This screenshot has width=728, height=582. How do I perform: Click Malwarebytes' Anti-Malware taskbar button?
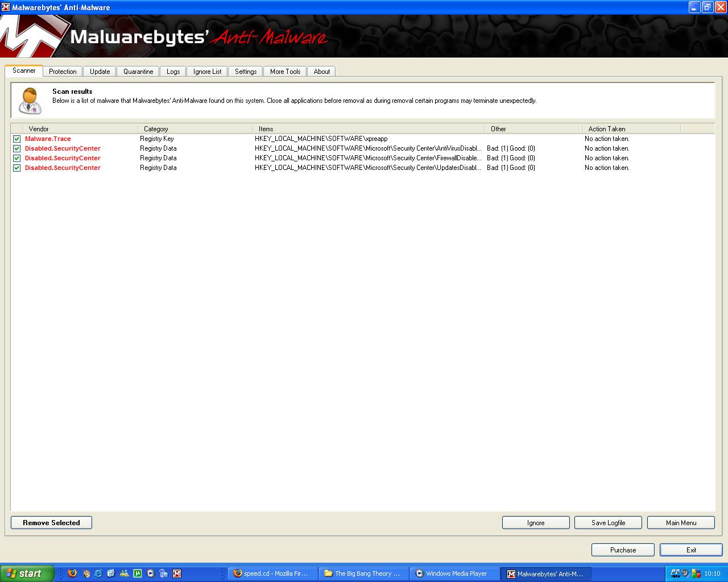[x=546, y=573]
